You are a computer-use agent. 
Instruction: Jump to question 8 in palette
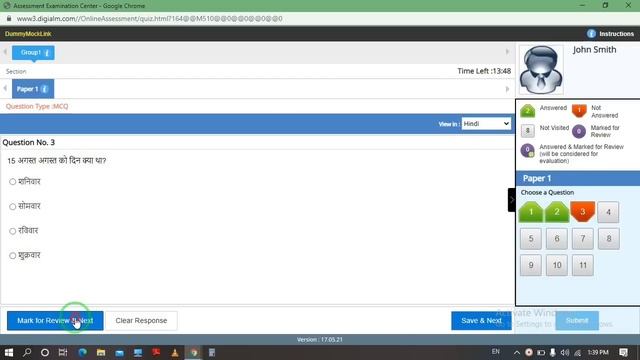[x=609, y=239]
